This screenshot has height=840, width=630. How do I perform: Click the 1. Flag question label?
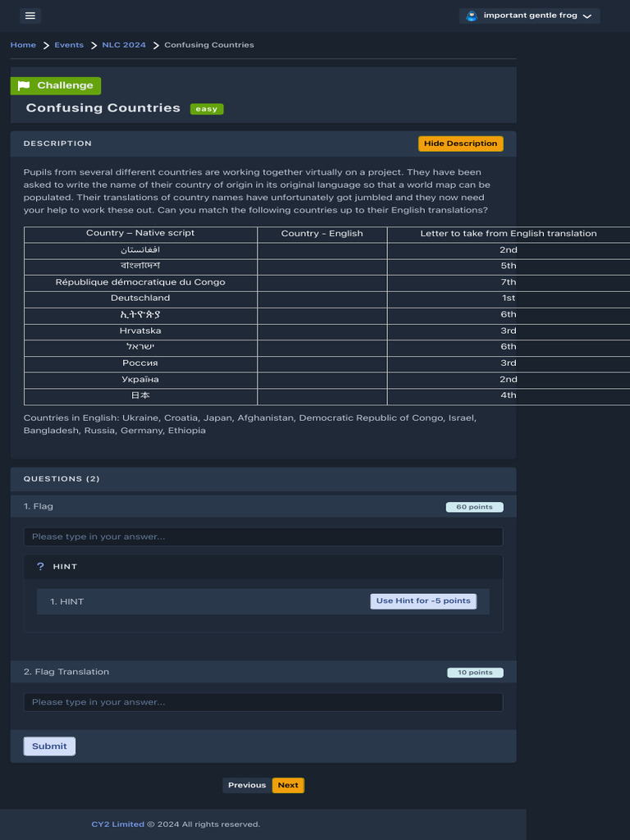[38, 506]
